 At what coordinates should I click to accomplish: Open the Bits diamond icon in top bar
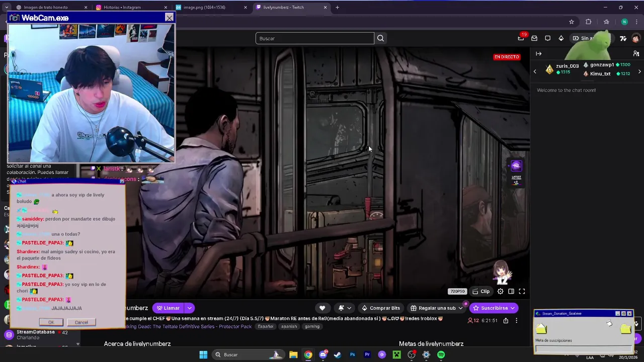[561, 38]
